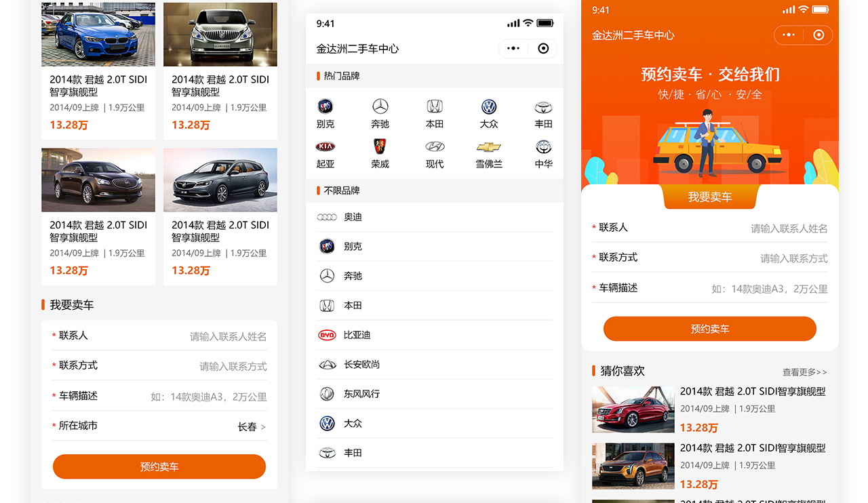The image size is (868, 503).
Task: Open the 本田 row in brand list
Action: (x=435, y=306)
